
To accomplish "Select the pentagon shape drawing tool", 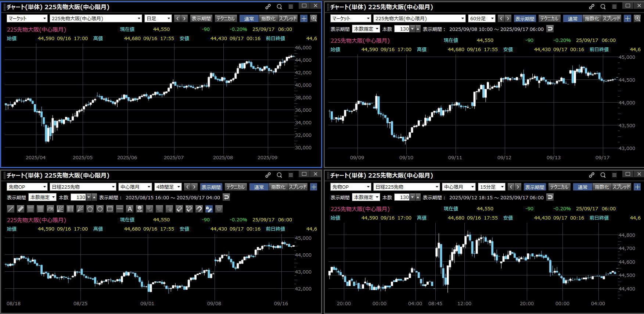I will pos(90,209).
